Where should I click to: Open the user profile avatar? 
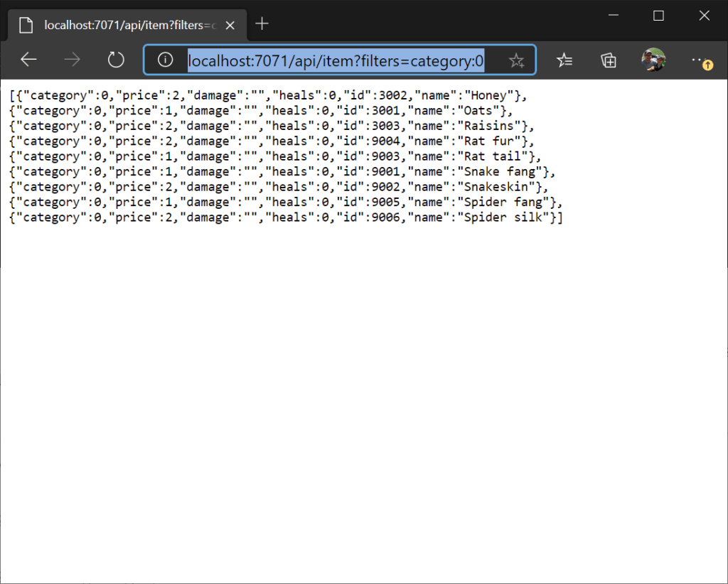653,60
